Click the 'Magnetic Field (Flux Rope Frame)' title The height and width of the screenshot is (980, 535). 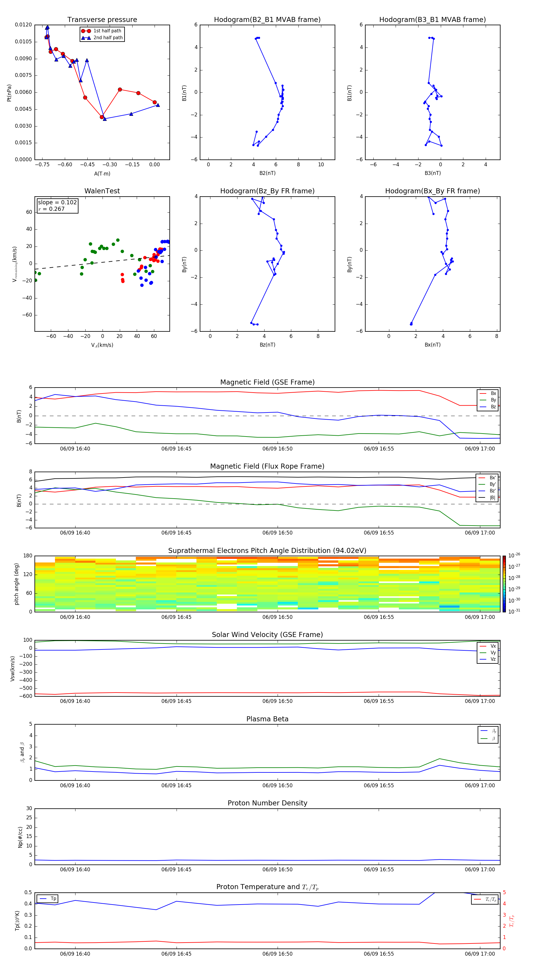coord(267,467)
